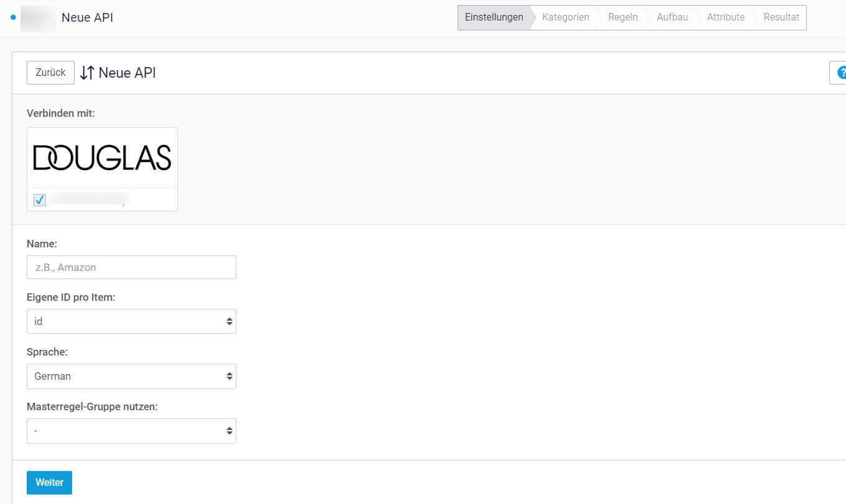Click the help question mark icon
This screenshot has width=846, height=504.
pos(841,73)
